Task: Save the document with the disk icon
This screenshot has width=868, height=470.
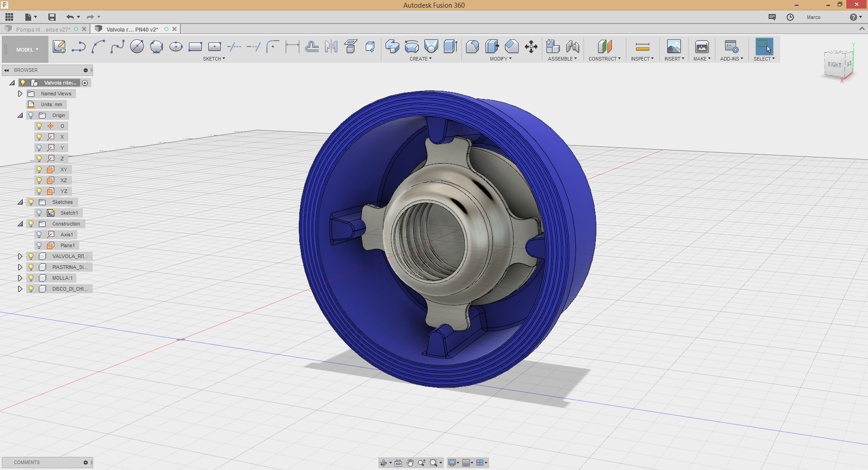Action: click(52, 17)
